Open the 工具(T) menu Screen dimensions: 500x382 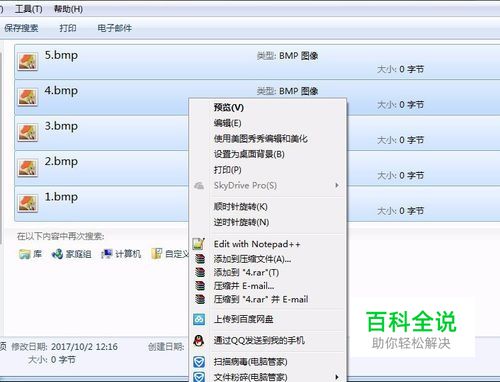click(28, 9)
